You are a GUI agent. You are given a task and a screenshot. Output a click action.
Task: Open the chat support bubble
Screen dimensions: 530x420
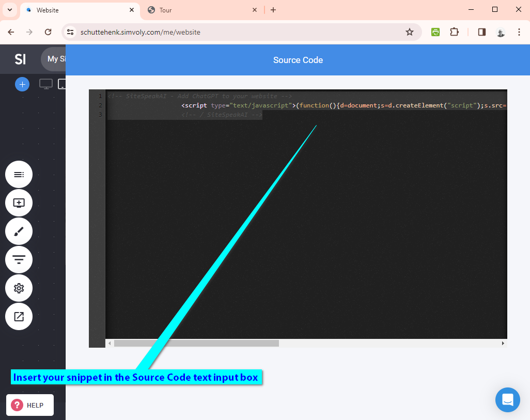tap(508, 400)
